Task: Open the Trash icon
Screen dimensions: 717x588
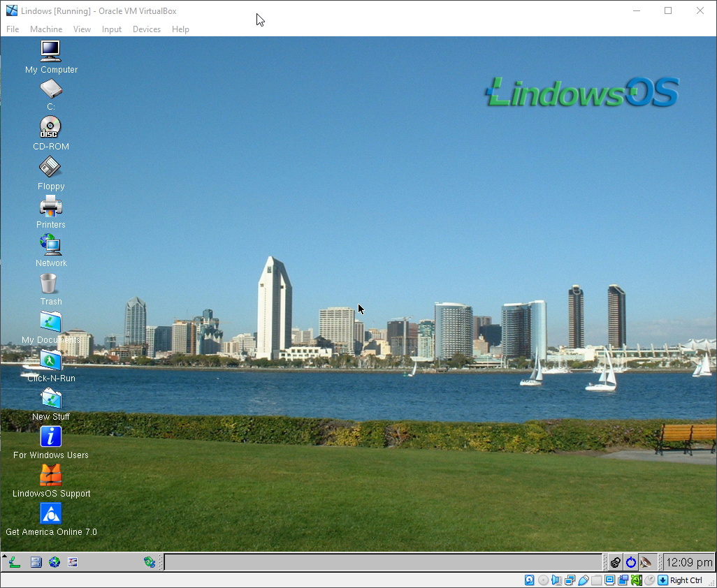Action: (49, 284)
